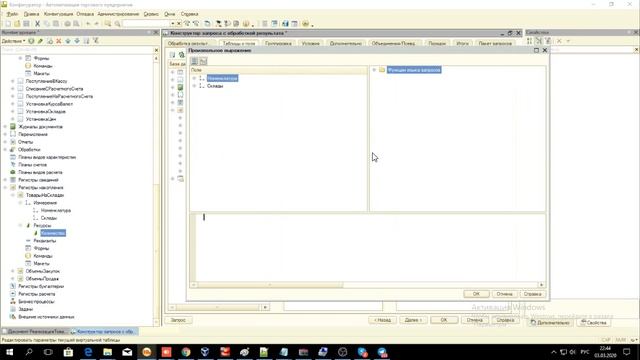Select Номенклатура in expression fields list
The width and height of the screenshot is (640, 360).
(222, 78)
